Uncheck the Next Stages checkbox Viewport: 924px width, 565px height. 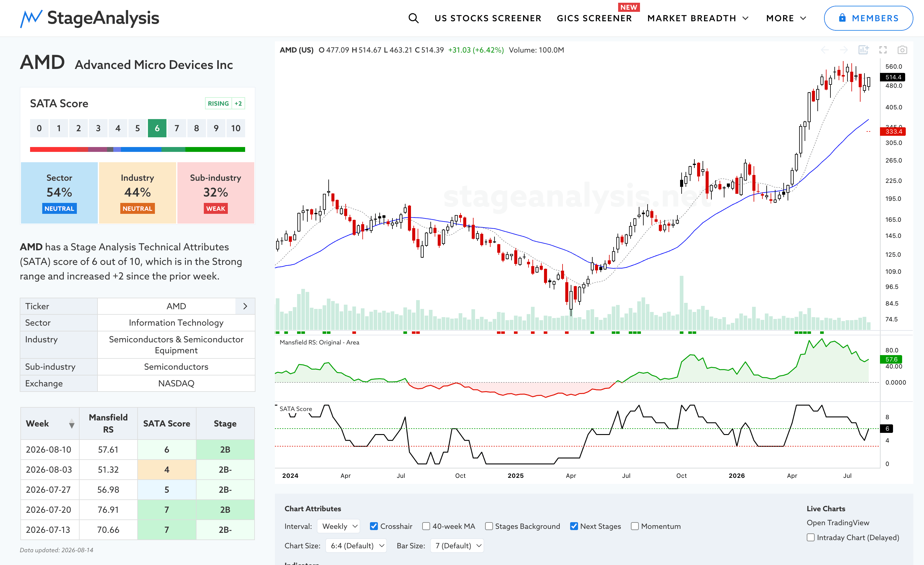click(574, 526)
